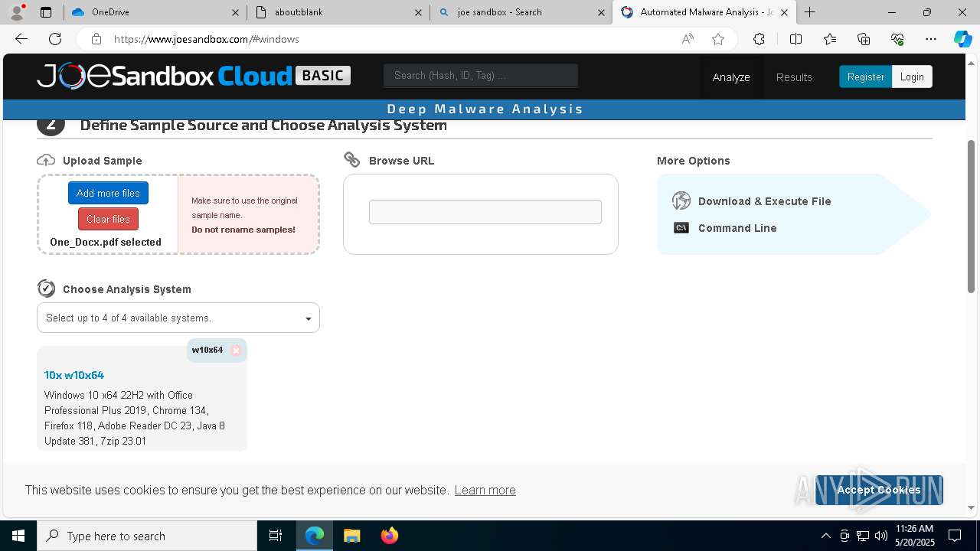Click the Download & Execute File globe icon

pos(681,201)
